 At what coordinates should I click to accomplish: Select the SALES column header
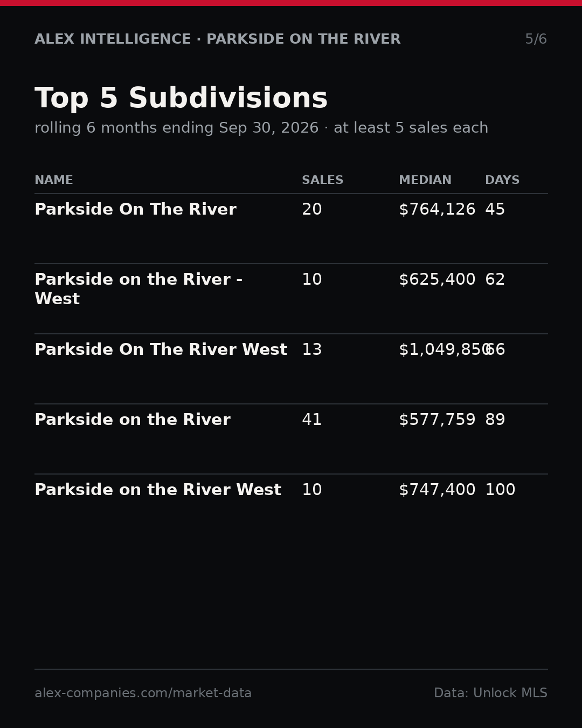coord(322,181)
